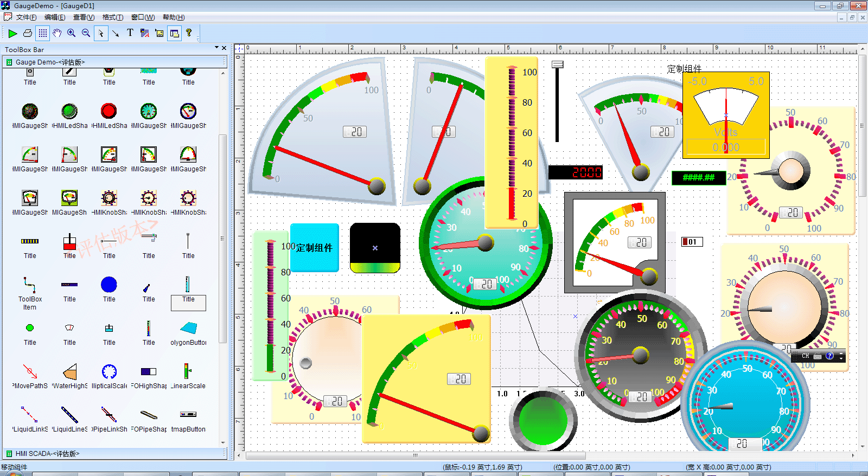Open the ToolBox Bar dropdown arrow
Viewport: 868px width, 476px height.
tap(216, 48)
